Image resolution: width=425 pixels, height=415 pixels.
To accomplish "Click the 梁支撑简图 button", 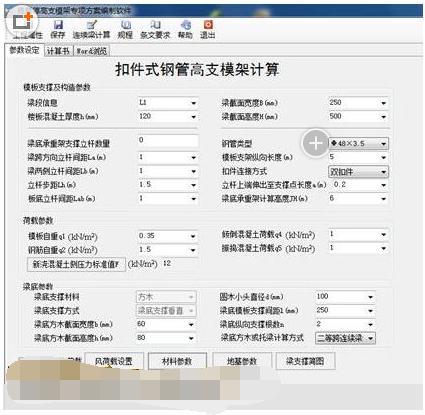I will click(x=305, y=361).
